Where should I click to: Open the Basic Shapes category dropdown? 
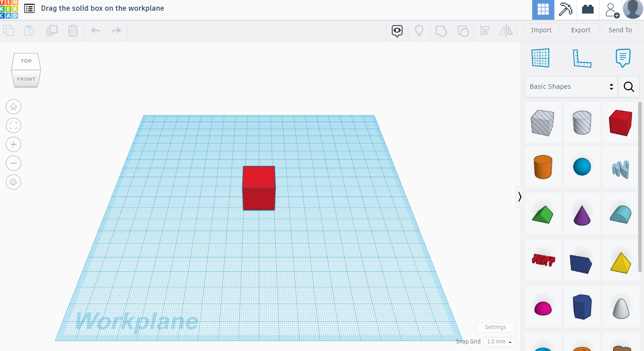[571, 87]
